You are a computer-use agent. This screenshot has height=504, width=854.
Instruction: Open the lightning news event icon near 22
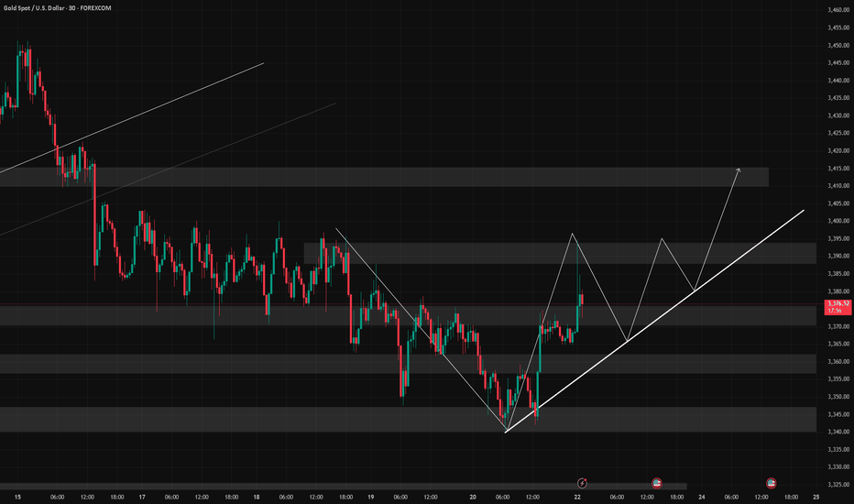(582, 483)
